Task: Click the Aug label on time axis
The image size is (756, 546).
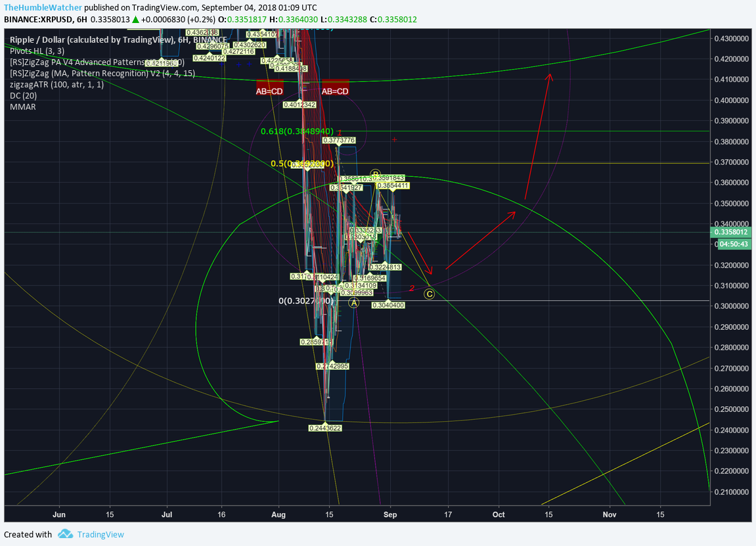Action: coord(278,514)
